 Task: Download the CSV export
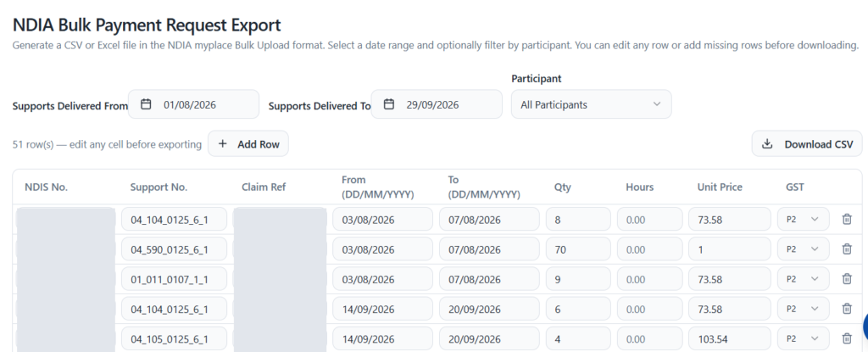(x=807, y=144)
